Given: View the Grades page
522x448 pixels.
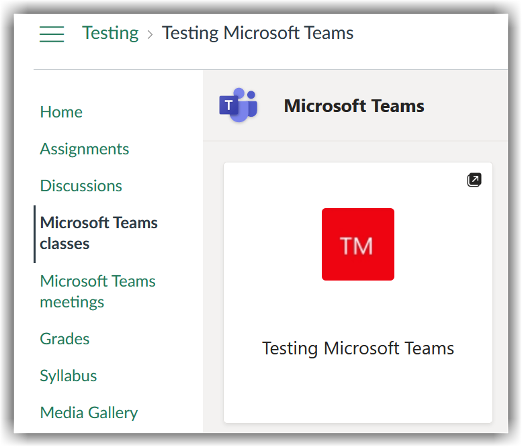Looking at the screenshot, I should click(65, 339).
